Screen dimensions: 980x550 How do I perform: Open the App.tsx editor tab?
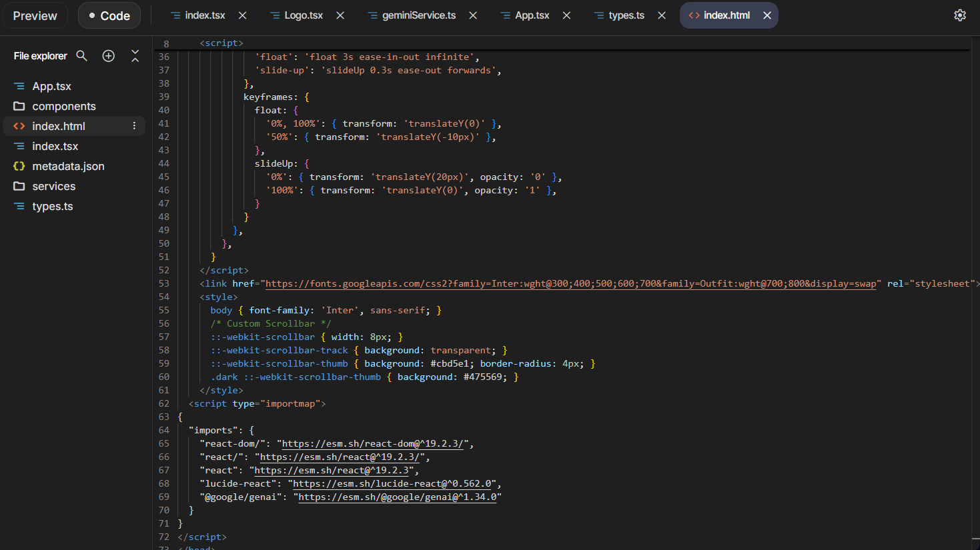[532, 15]
